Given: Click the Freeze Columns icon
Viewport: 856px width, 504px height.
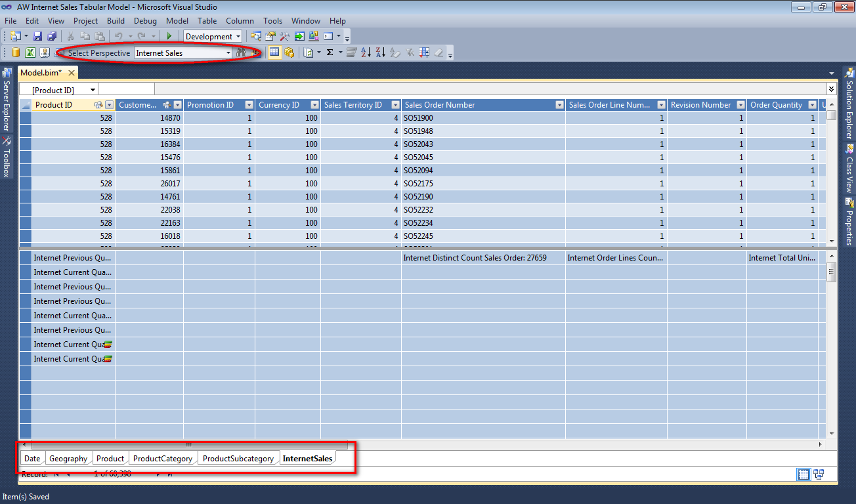Looking at the screenshot, I should pos(425,52).
